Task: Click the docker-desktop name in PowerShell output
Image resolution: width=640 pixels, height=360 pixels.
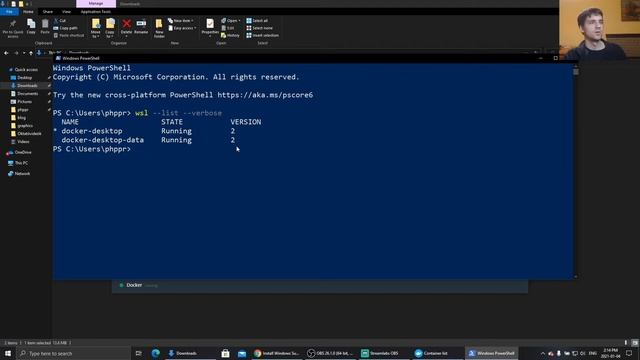Action: point(92,131)
